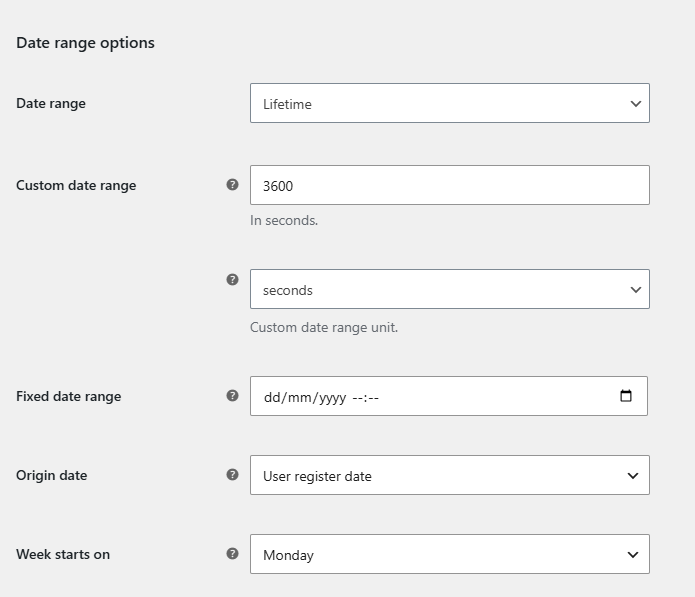Click the help icon beside Origin date
695x597 pixels.
click(232, 474)
